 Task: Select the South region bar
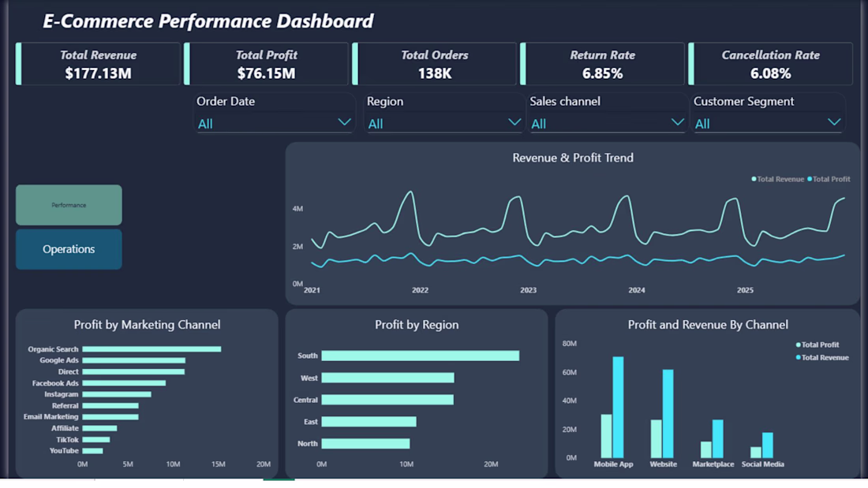click(420, 356)
